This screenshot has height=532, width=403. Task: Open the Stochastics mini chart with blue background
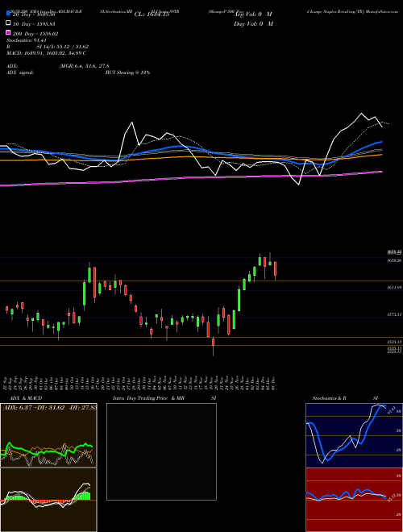click(354, 435)
